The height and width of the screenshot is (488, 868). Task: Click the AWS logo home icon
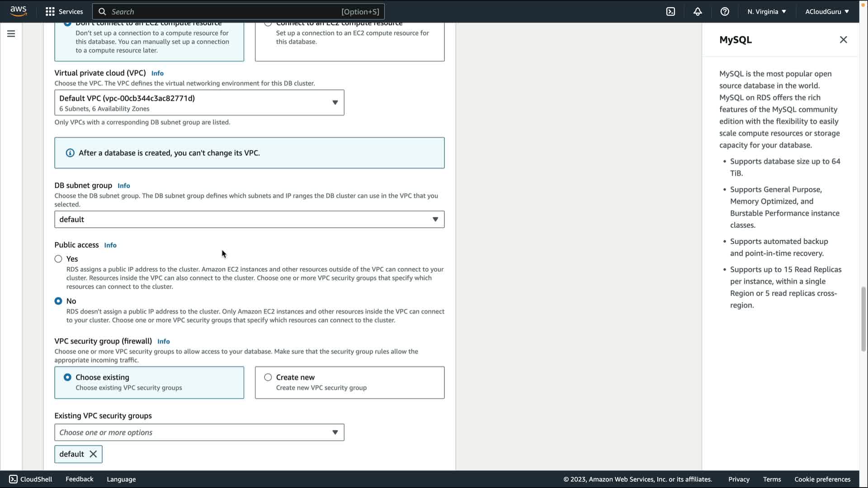click(19, 11)
